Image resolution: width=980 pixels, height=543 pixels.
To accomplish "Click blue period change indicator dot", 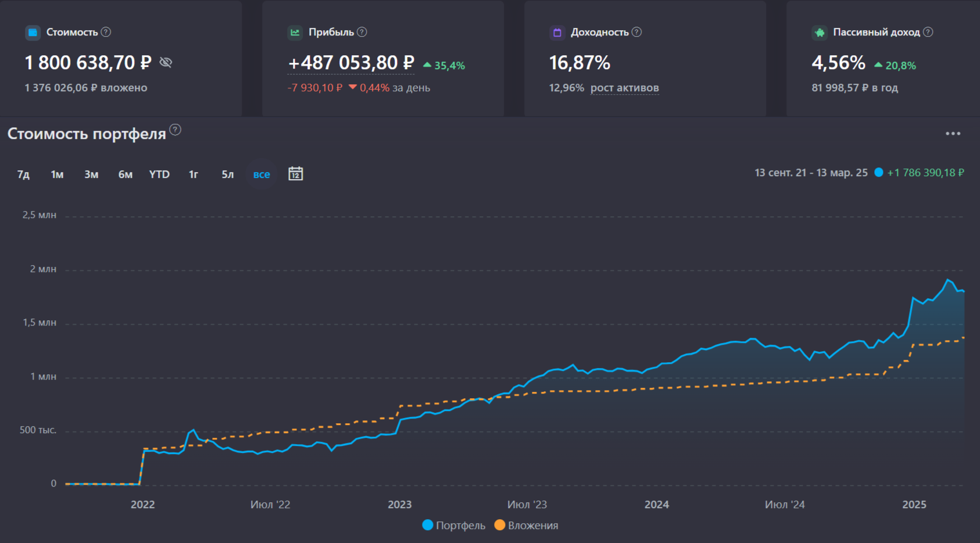I will 879,173.
